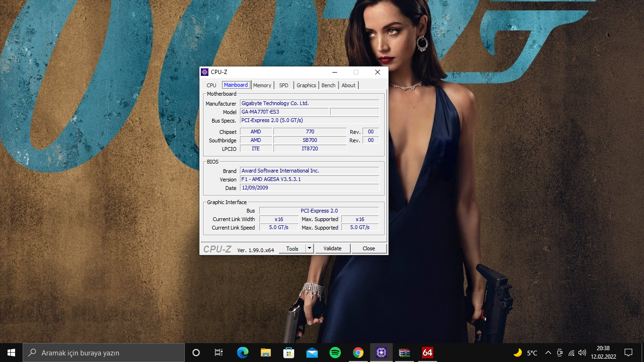
Task: Open Cortana from the taskbar circle
Action: point(196,353)
